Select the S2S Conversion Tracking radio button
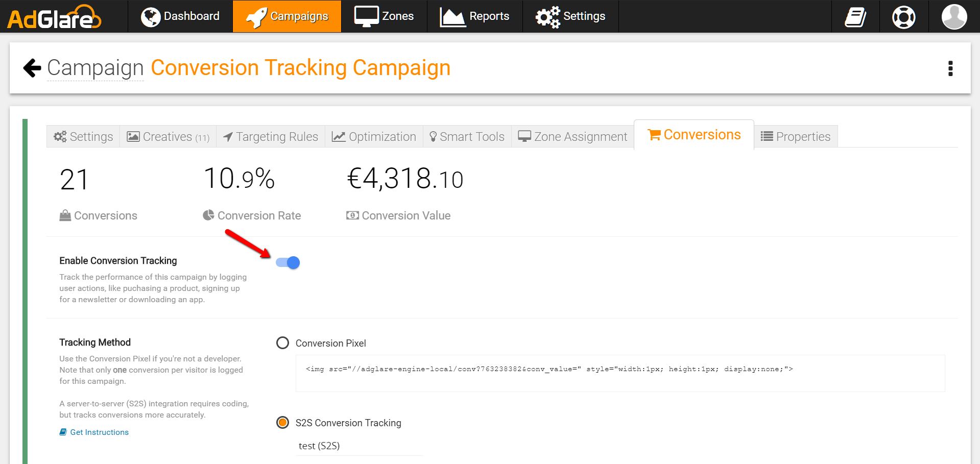The image size is (980, 464). (x=282, y=423)
